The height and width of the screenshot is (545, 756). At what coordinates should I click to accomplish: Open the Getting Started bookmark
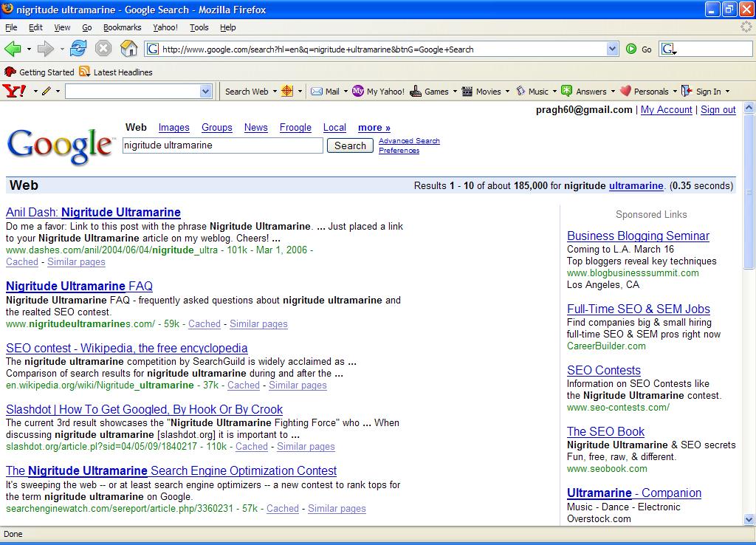tap(39, 72)
